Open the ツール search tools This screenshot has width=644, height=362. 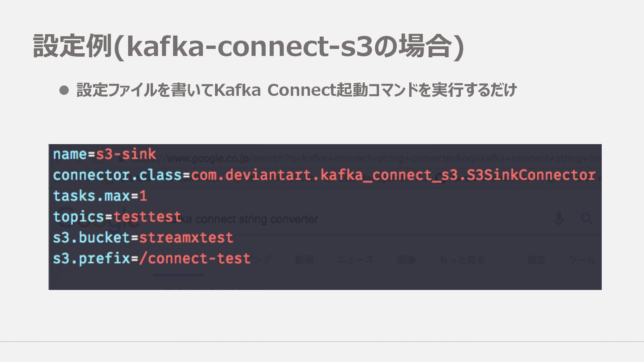[x=582, y=259]
